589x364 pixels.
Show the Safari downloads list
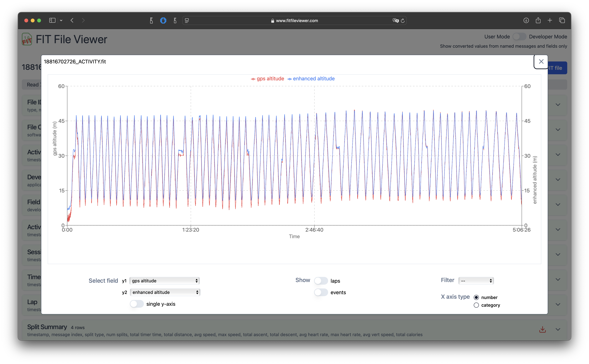pos(526,20)
